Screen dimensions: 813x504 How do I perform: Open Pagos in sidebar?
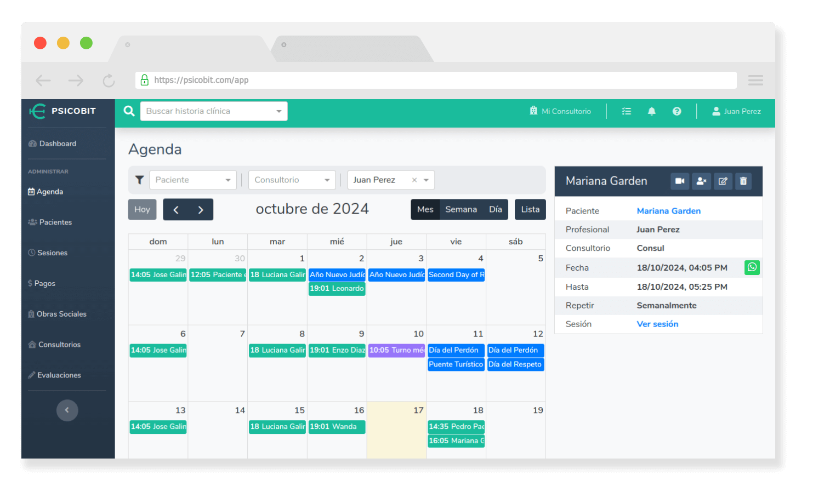pos(42,284)
